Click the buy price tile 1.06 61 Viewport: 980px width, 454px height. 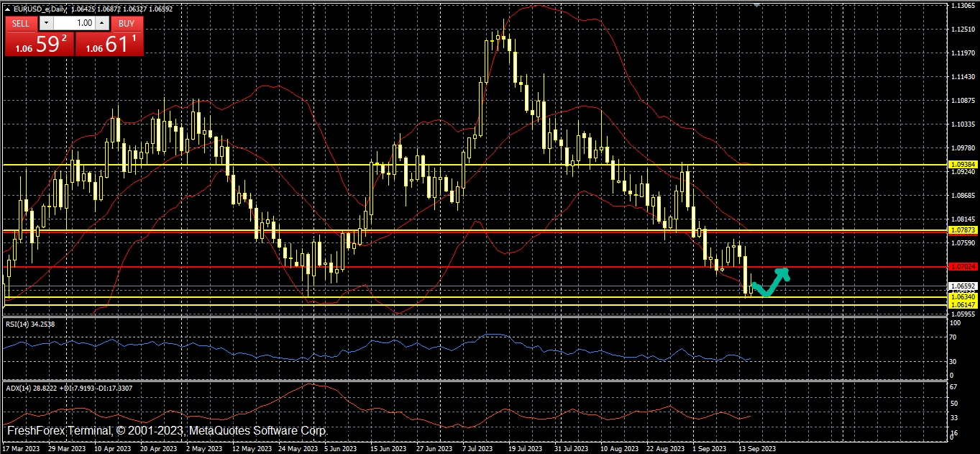109,45
